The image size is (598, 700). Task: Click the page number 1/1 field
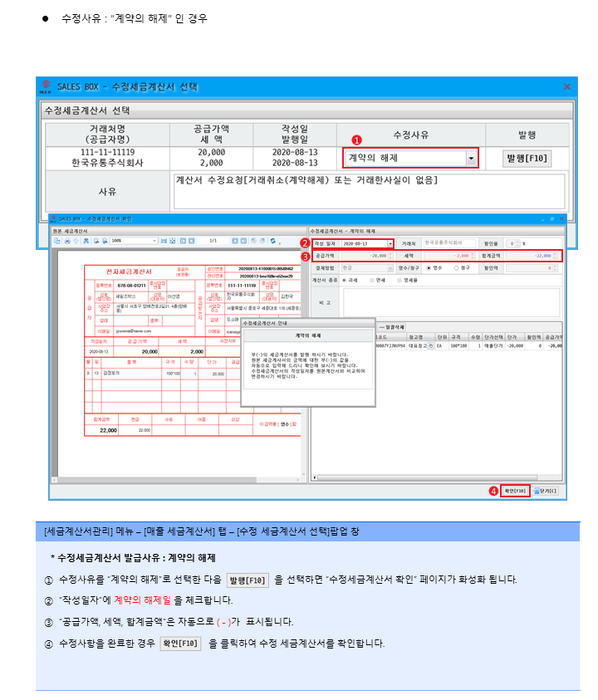[213, 241]
